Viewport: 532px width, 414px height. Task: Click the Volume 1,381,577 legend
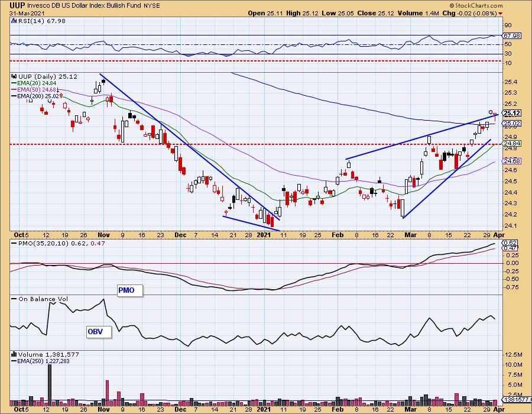click(x=48, y=355)
